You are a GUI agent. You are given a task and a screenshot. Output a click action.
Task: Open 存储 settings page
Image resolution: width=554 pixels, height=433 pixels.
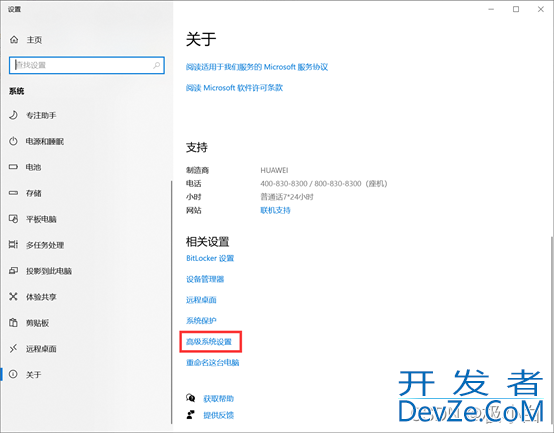(x=34, y=193)
